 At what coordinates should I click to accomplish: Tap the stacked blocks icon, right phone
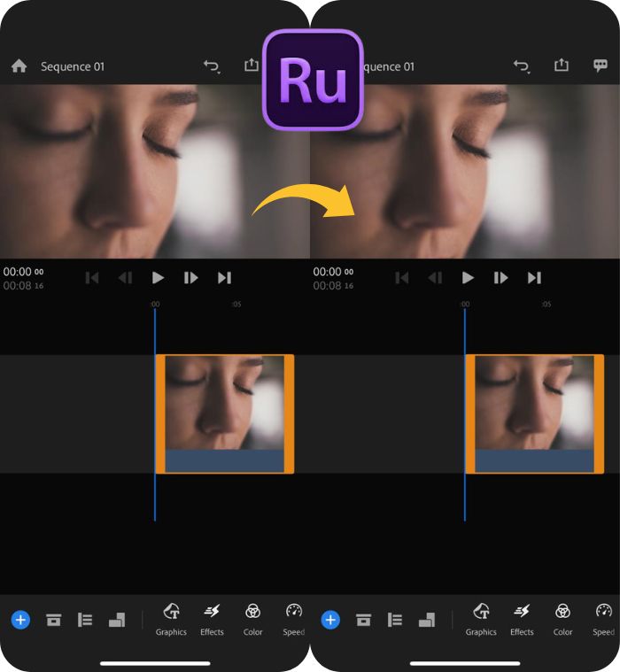click(427, 620)
